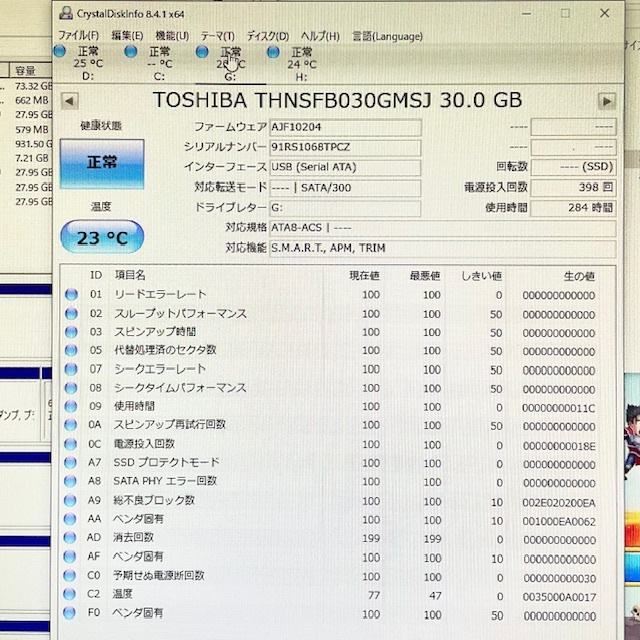The width and height of the screenshot is (640, 640).
Task: Click status icon for 03 スピンアップ時間
Action: tap(71, 332)
